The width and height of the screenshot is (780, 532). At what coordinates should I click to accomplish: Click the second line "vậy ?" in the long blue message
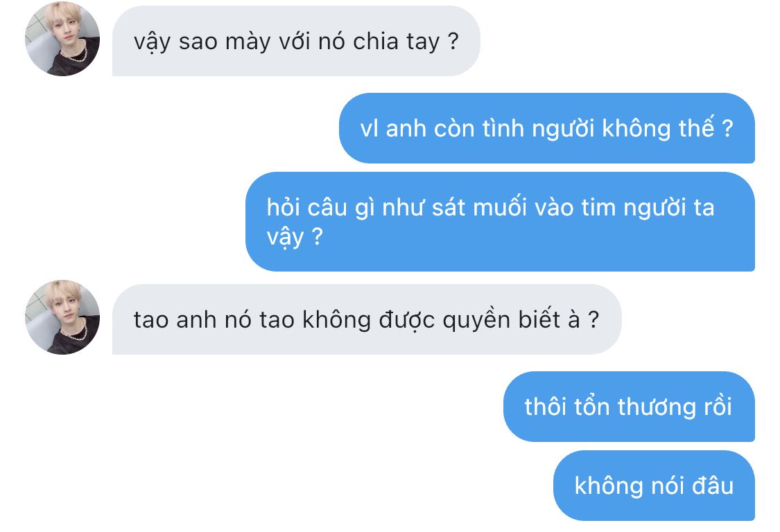295,237
